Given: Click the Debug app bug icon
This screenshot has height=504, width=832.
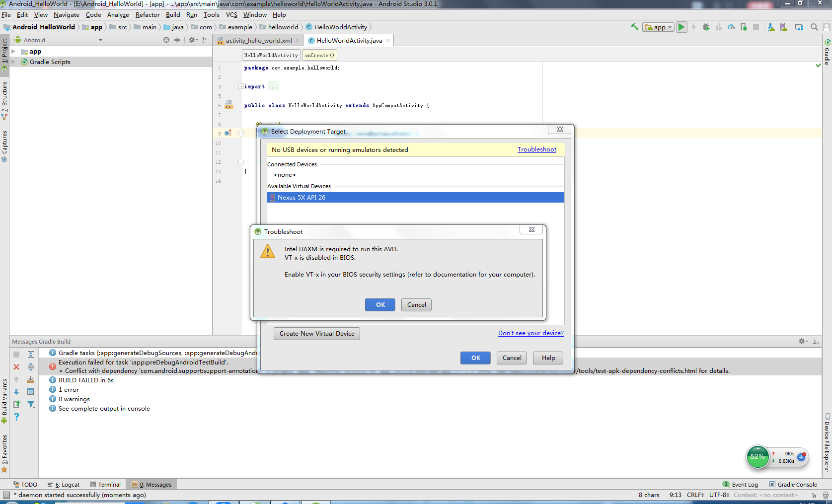Looking at the screenshot, I should pyautogui.click(x=706, y=27).
